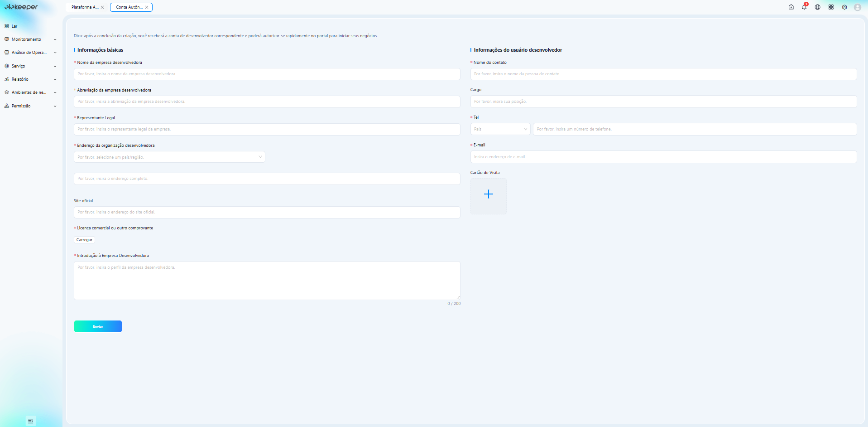Focus the Cargo field

(x=663, y=102)
